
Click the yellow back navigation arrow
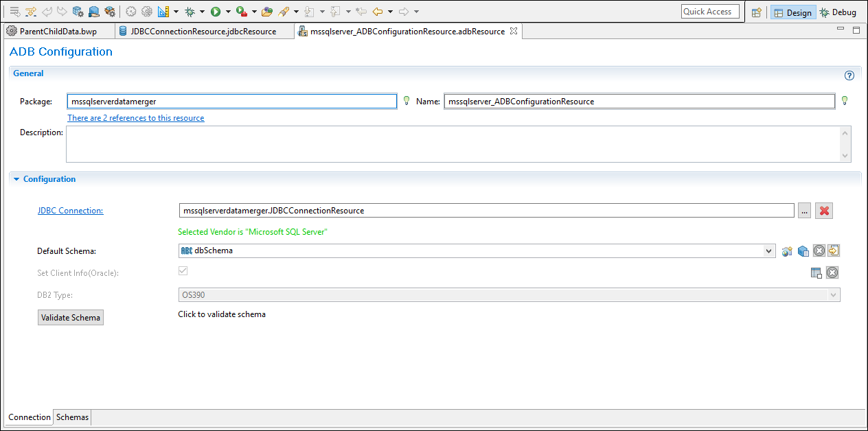pos(378,12)
